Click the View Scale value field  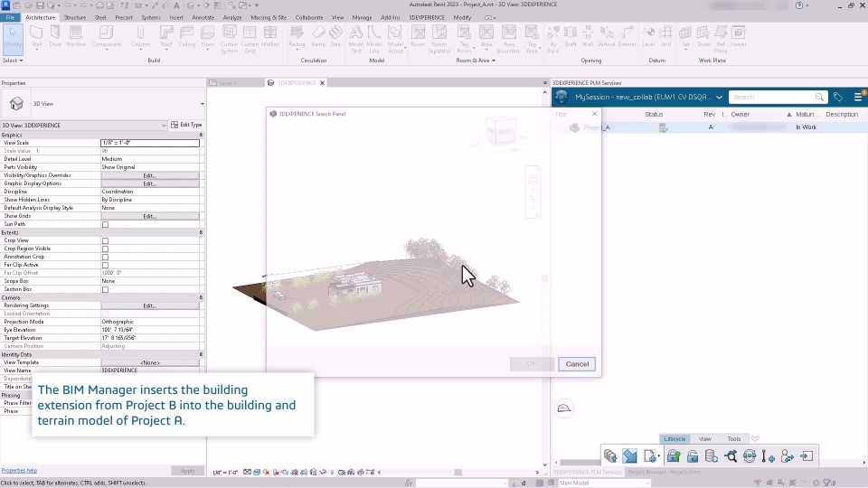click(x=150, y=143)
